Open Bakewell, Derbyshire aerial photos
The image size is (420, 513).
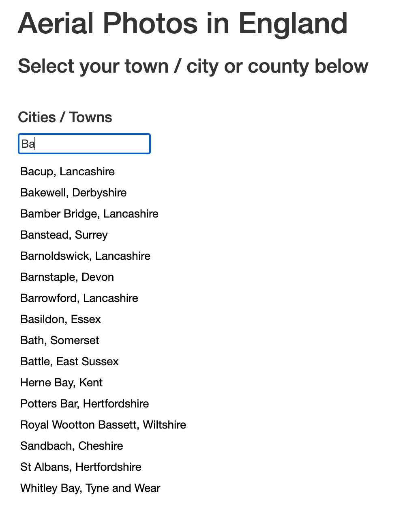pyautogui.click(x=73, y=193)
